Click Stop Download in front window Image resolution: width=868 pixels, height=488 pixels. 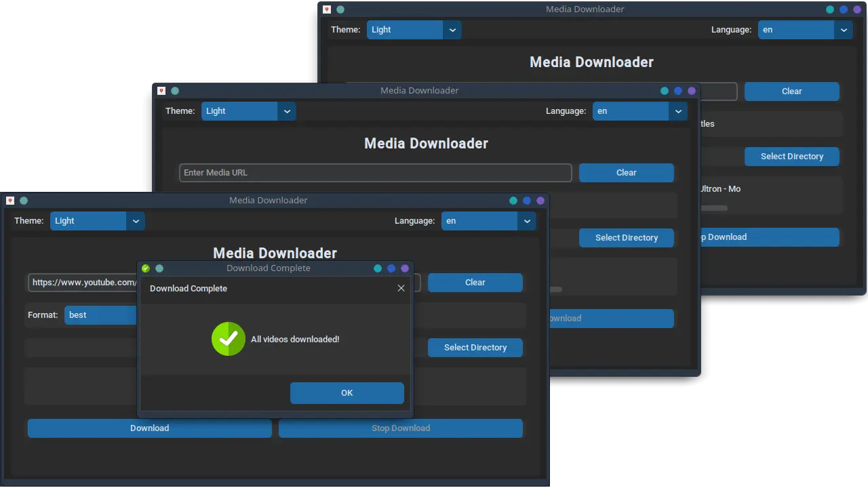pos(401,428)
